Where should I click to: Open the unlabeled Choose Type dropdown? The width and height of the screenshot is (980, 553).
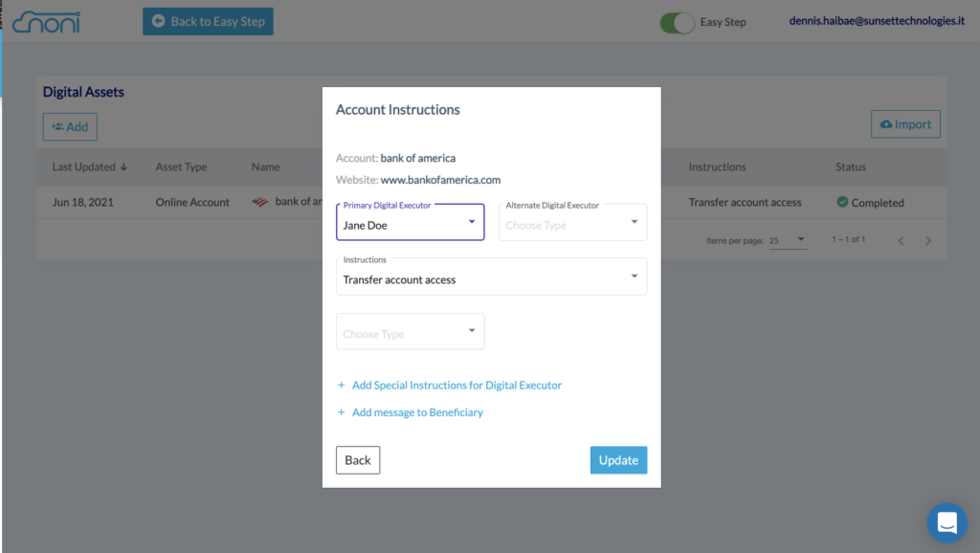tap(410, 331)
